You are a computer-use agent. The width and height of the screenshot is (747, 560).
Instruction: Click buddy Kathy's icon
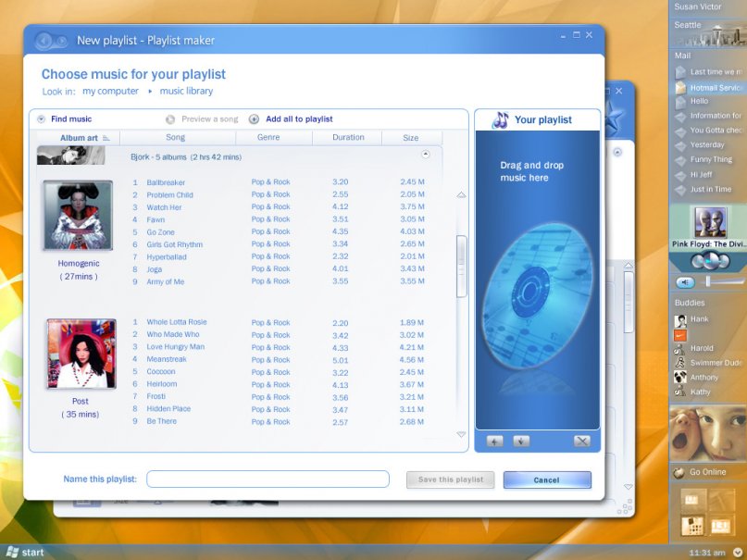679,392
